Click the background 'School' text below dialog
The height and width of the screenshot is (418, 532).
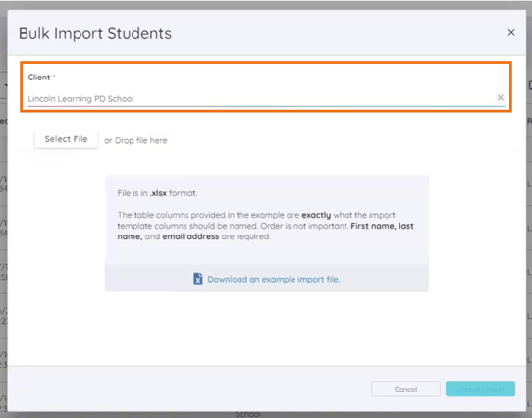(x=247, y=415)
